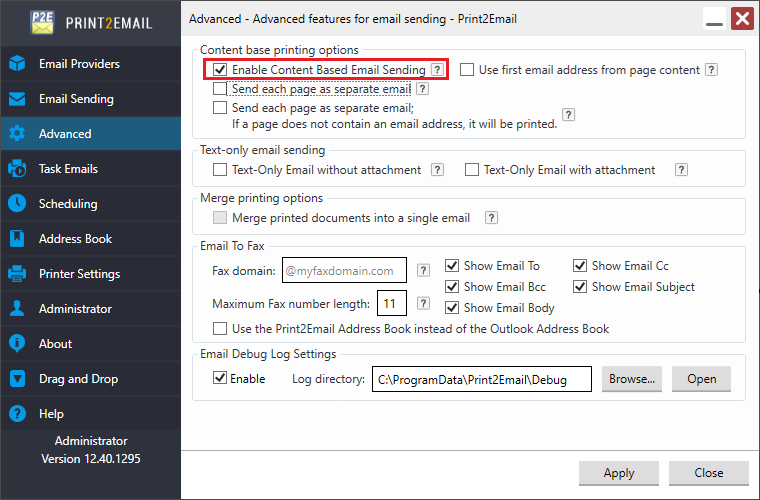Viewport: 760px width, 500px height.
Task: Click the Apply button
Action: (619, 473)
